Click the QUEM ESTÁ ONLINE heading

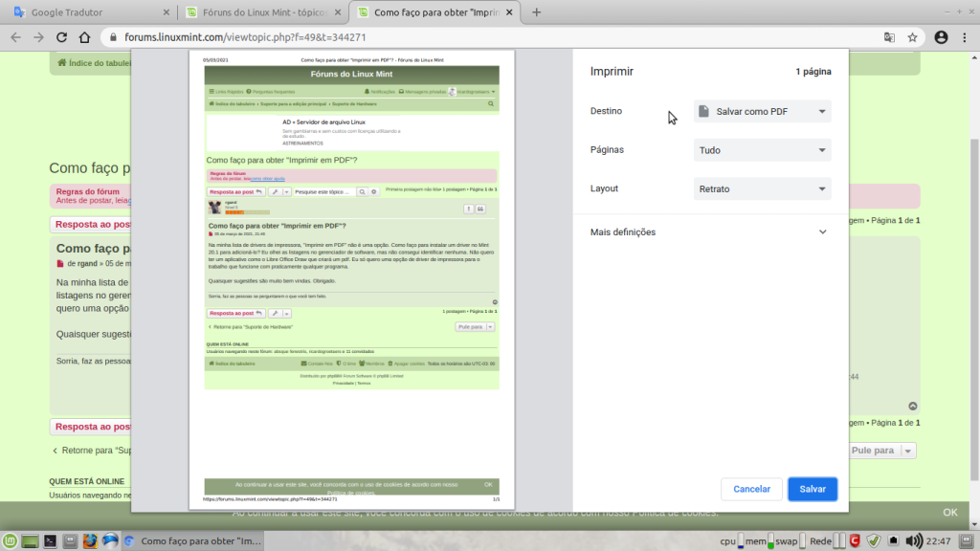(87, 482)
